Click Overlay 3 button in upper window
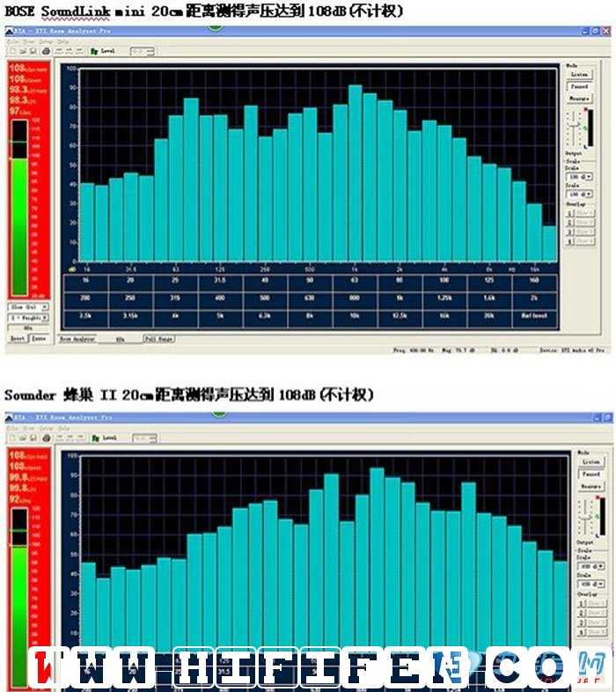This screenshot has height=692, width=616. pos(569,232)
